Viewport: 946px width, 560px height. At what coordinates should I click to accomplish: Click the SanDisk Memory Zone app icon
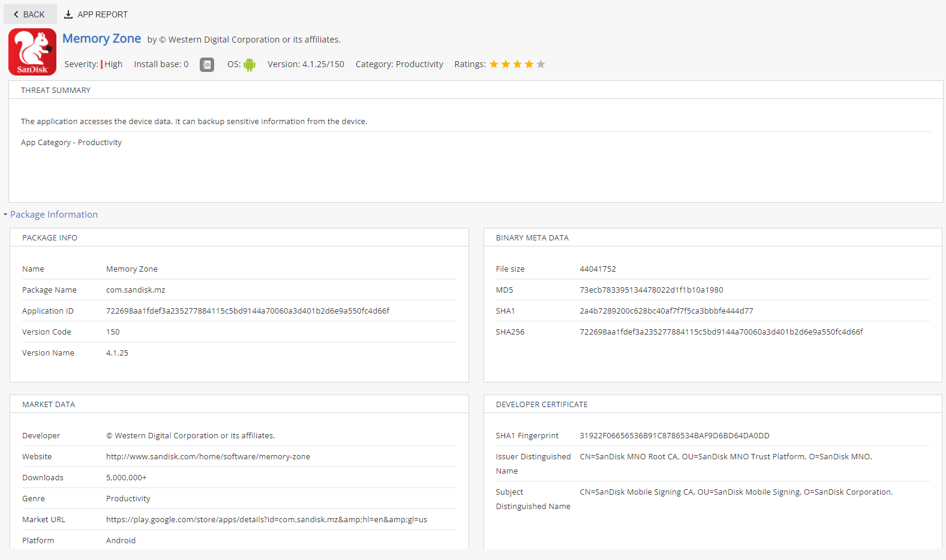pos(32,52)
